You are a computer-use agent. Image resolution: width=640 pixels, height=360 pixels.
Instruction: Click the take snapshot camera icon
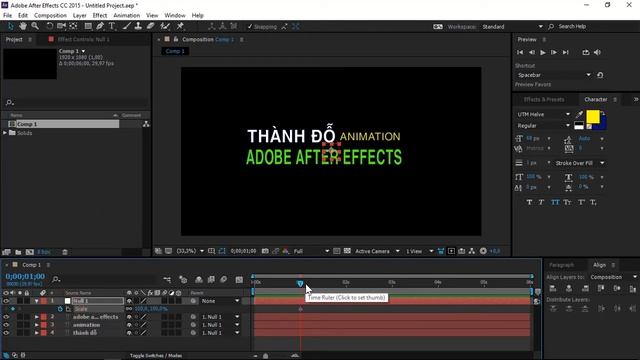265,251
